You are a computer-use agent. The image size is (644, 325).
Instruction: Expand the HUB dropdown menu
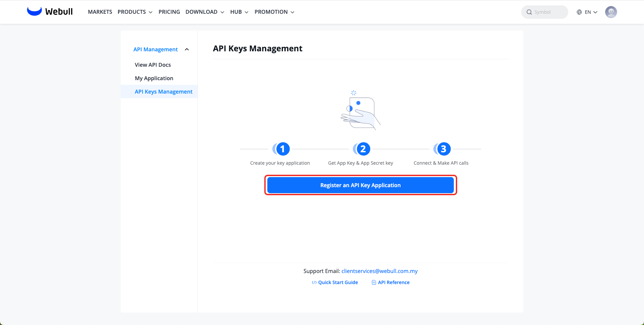click(239, 12)
